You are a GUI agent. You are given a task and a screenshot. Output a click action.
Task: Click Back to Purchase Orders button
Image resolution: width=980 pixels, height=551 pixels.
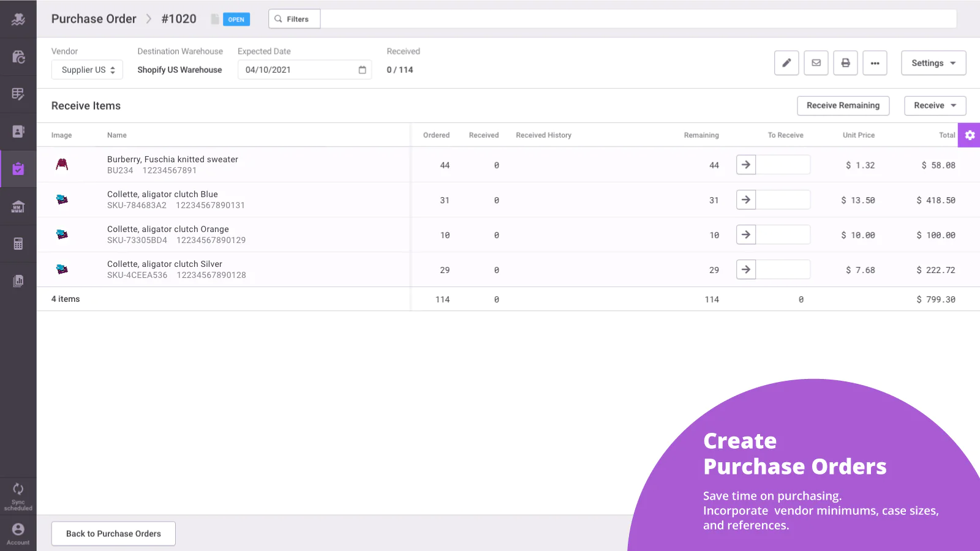tap(113, 534)
